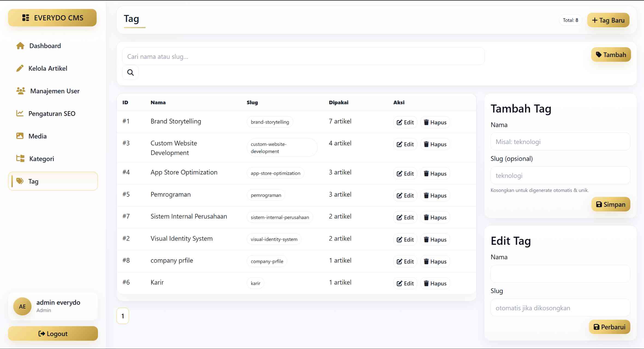Go to Manajemen User page
644x349 pixels.
point(53,91)
